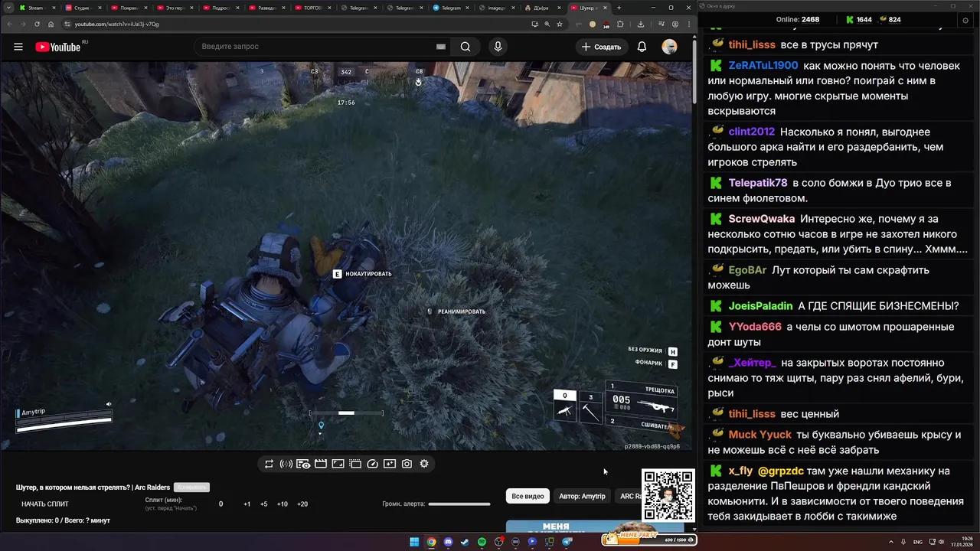Open Spotify from the taskbar

(482, 542)
